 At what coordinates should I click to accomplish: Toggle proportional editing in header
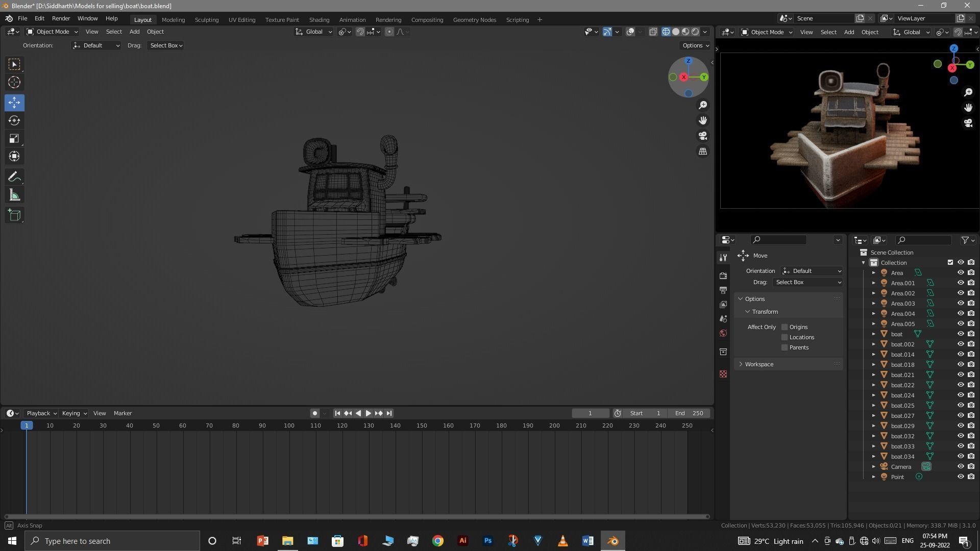coord(389,32)
